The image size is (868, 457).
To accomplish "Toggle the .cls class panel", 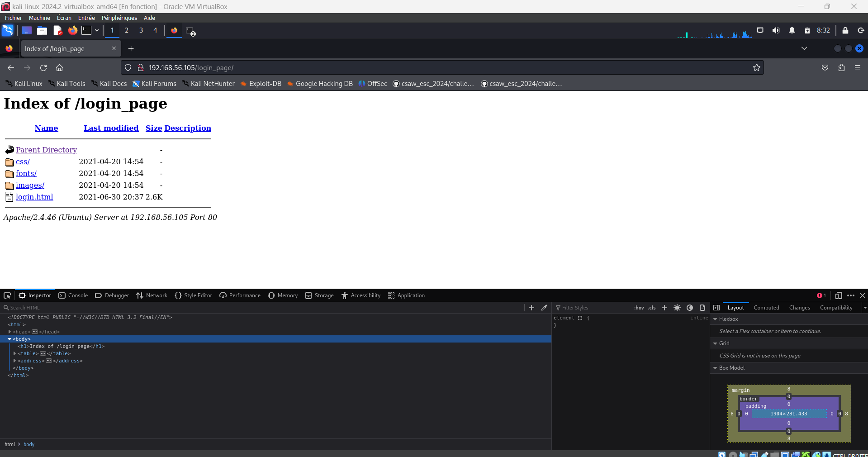I will 652,308.
